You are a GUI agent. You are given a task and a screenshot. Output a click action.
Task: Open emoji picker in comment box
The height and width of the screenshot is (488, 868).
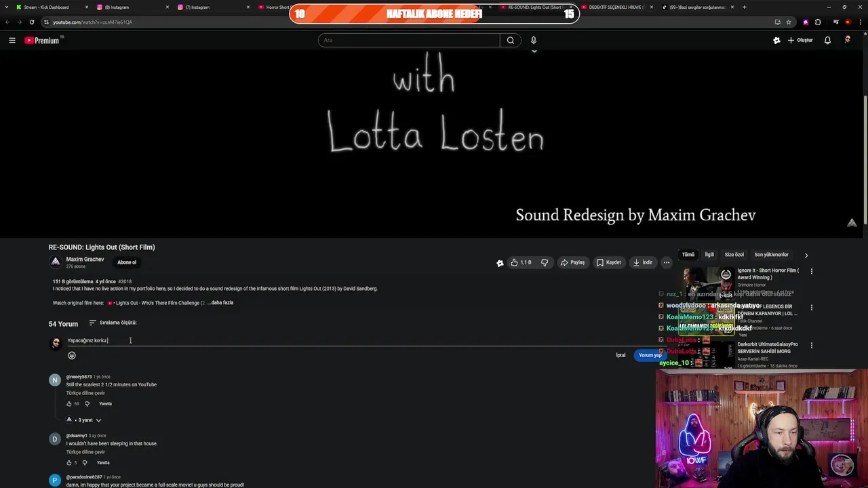[x=72, y=355]
